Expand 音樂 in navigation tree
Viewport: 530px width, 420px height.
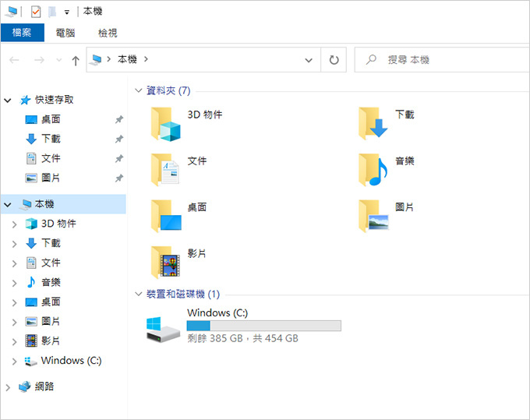pyautogui.click(x=14, y=283)
